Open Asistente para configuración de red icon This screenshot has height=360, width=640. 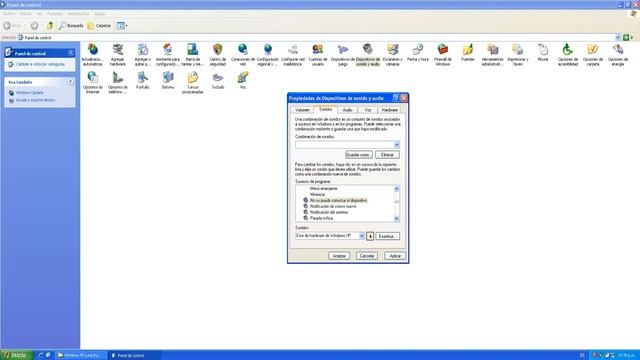click(x=167, y=54)
